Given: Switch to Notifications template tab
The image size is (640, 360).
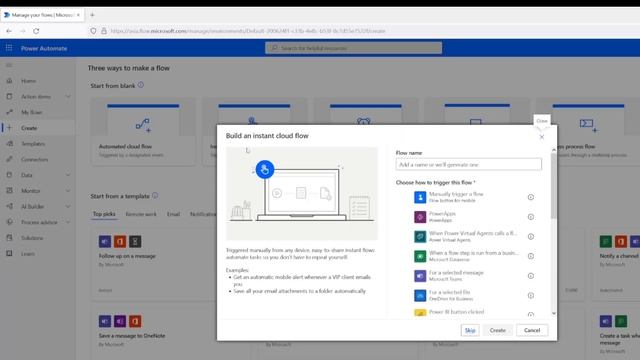Looking at the screenshot, I should 203,214.
